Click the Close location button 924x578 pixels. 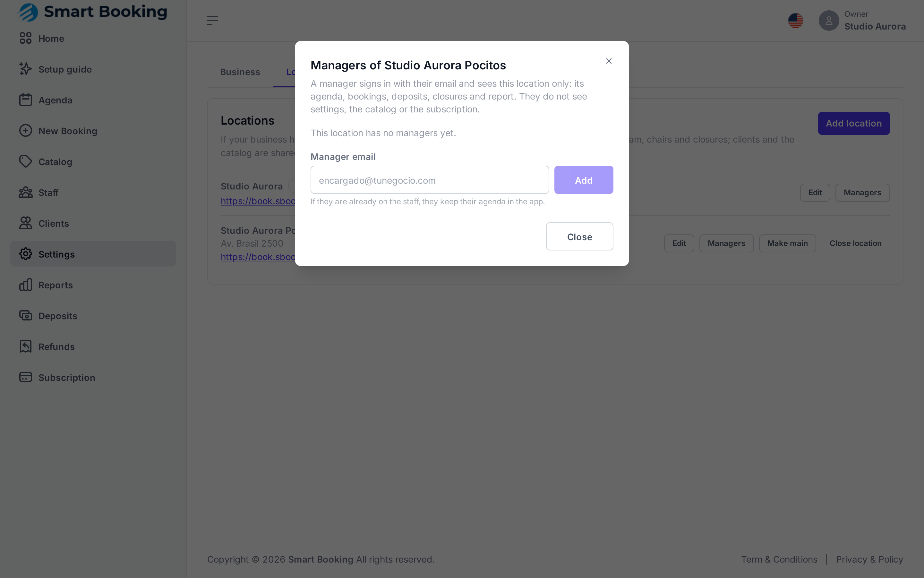pyautogui.click(x=855, y=243)
